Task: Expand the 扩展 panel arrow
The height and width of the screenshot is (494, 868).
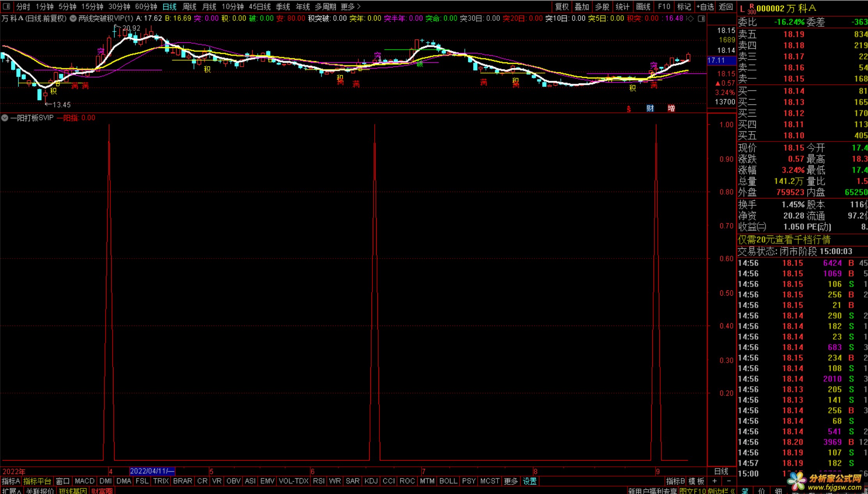Action: coord(11,491)
